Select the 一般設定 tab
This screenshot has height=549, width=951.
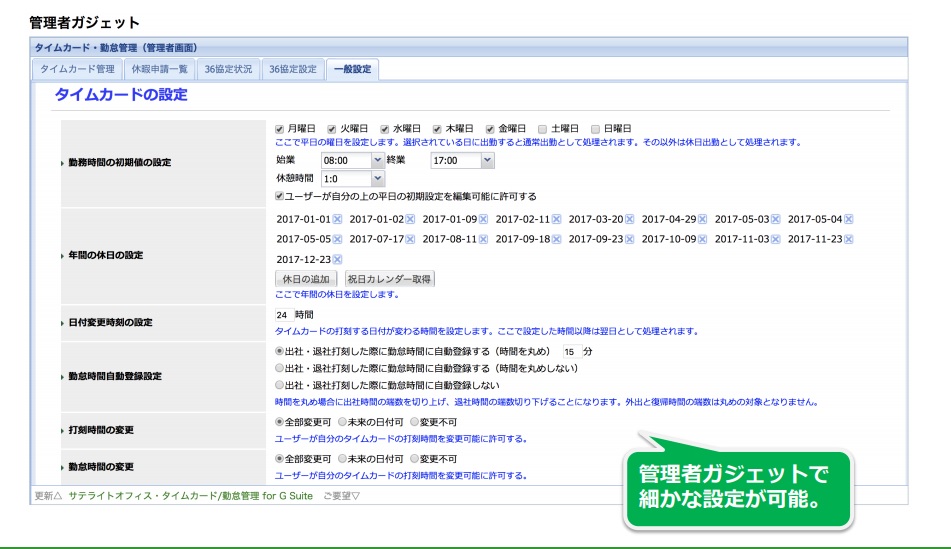[x=352, y=69]
